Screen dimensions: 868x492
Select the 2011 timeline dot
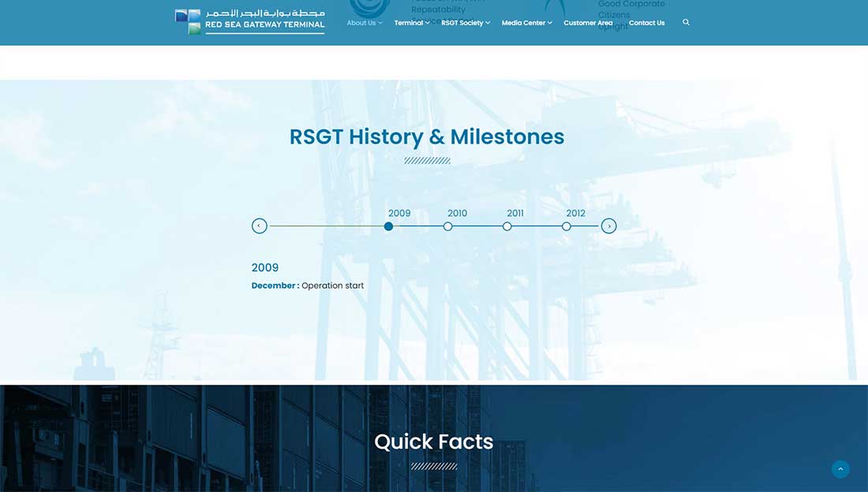507,226
